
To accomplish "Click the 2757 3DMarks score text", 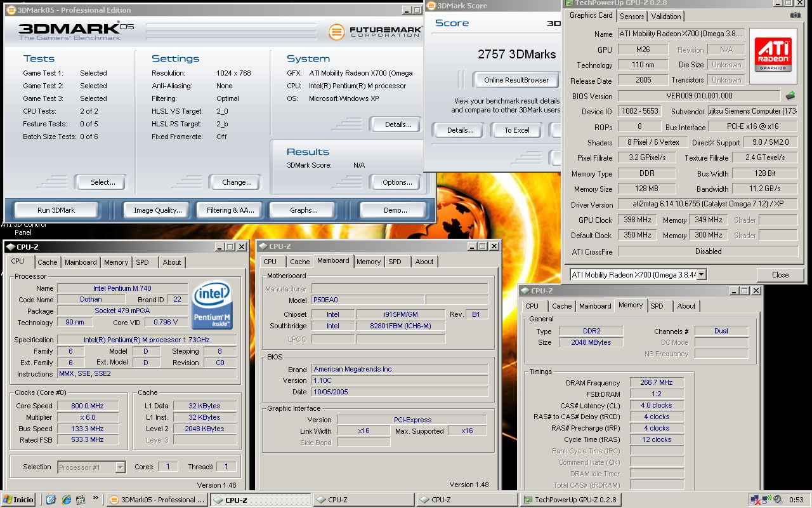I will [516, 55].
